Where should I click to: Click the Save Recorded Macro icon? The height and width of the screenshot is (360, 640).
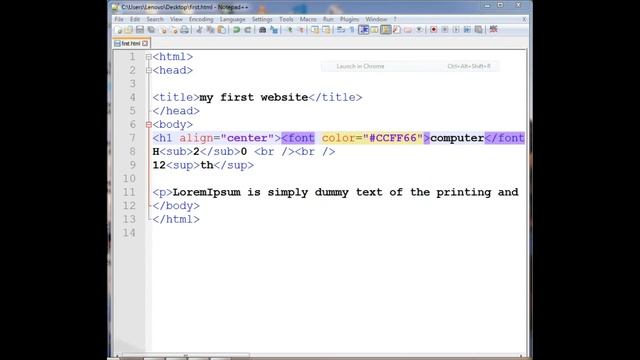[x=478, y=30]
